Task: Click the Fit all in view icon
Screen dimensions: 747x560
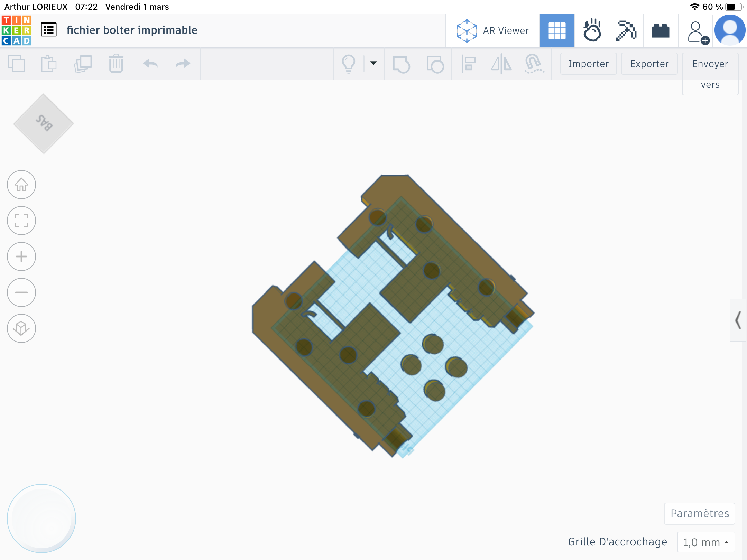Action: [21, 221]
